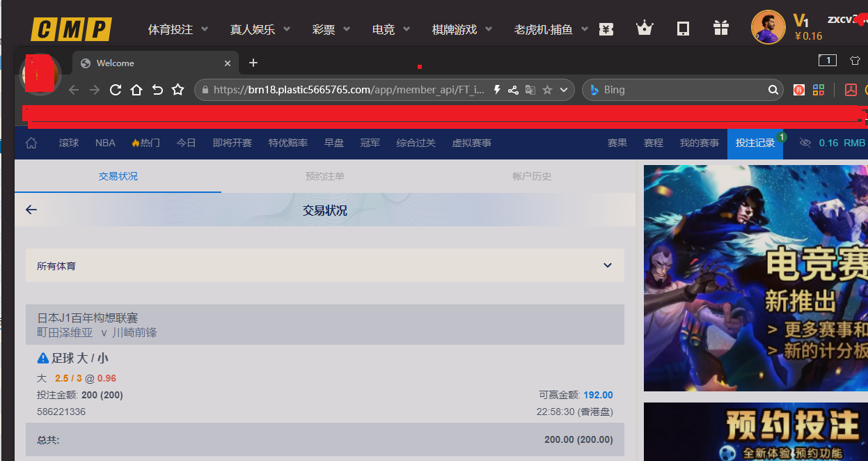Go back using the left arrow above 交易状况
Image resolution: width=868 pixels, height=461 pixels.
[31, 209]
